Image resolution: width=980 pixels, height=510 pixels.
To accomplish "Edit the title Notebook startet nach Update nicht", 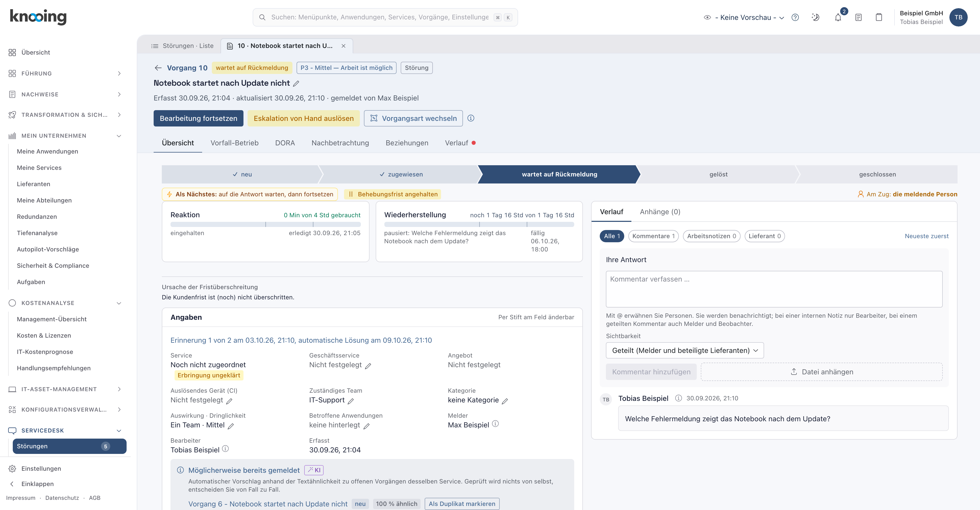I will (296, 83).
